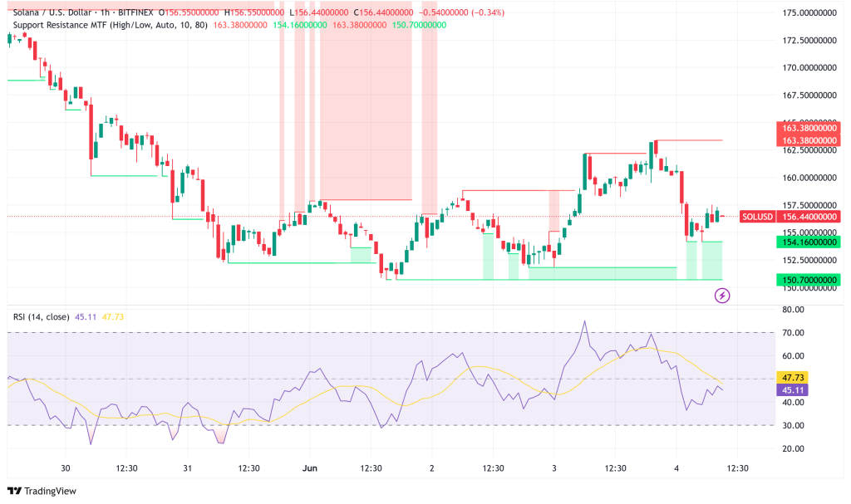851x504 pixels.
Task: Click the 20.00 RSI axis label
Action: point(793,448)
